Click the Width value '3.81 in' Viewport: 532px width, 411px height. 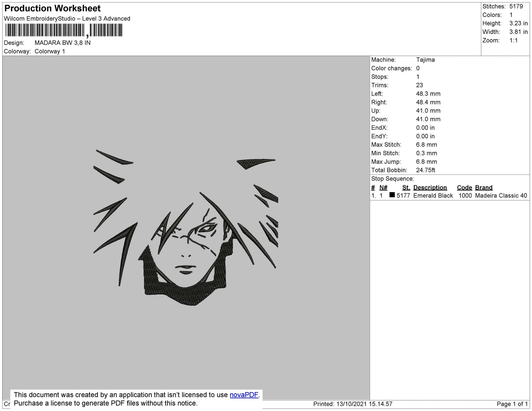coord(518,32)
